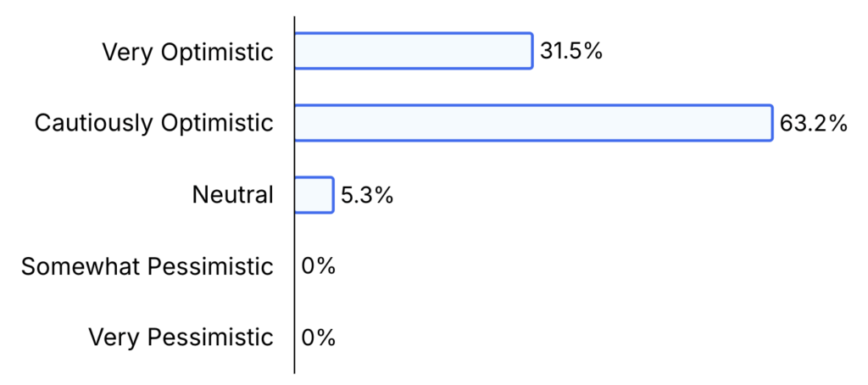Select the 63.2% data label

[813, 124]
